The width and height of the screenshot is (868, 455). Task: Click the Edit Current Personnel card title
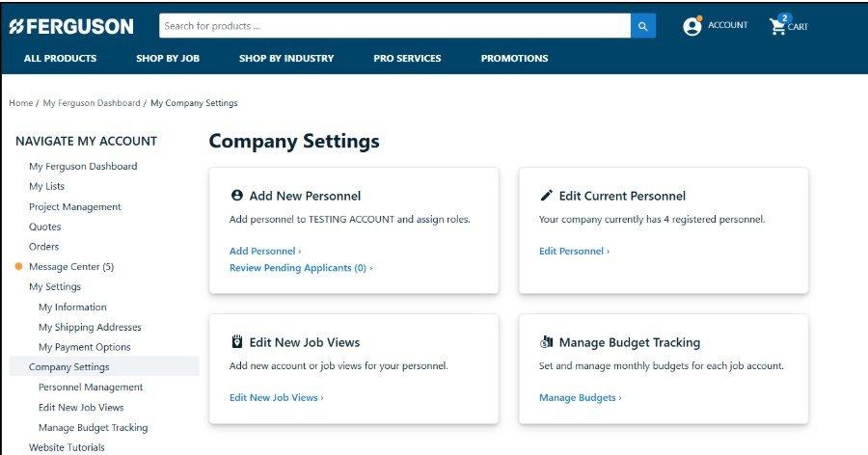point(622,196)
